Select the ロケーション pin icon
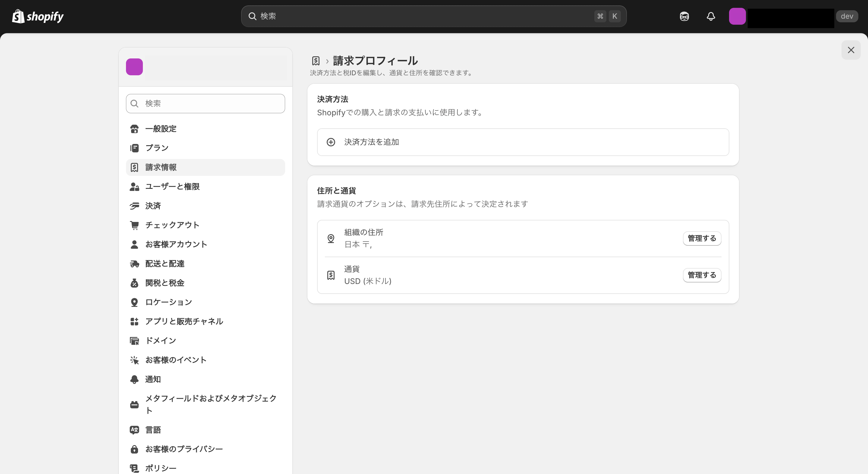The width and height of the screenshot is (868, 474). 134,302
